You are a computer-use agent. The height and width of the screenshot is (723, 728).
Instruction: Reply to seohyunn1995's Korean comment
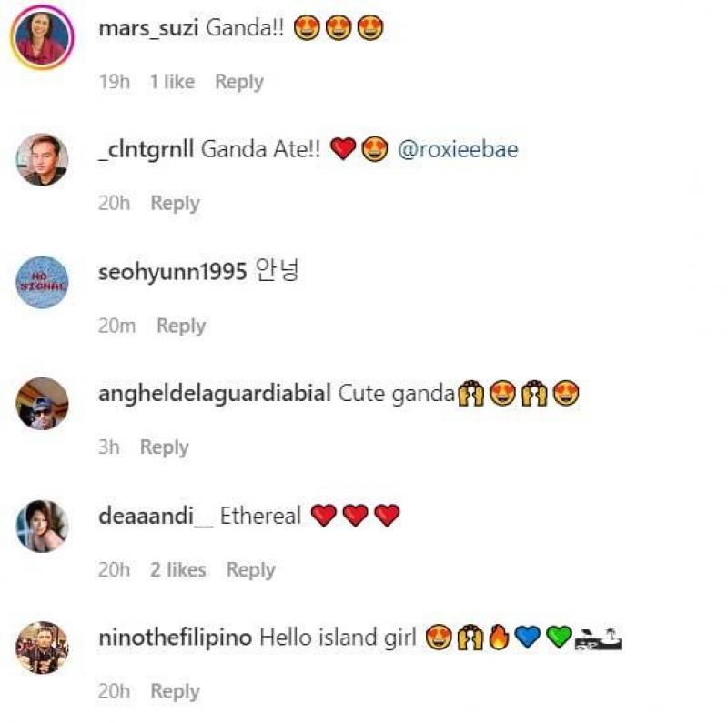(x=181, y=326)
